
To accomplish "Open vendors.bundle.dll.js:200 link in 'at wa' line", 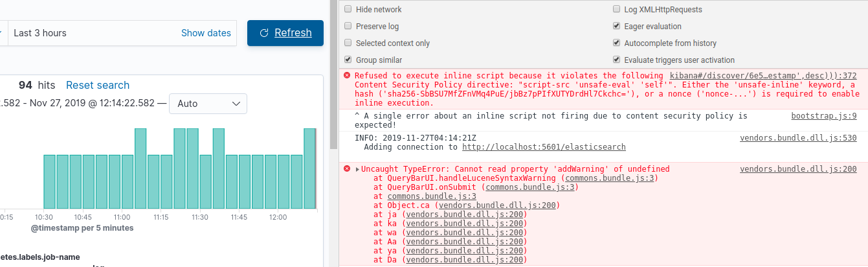I will pyautogui.click(x=464, y=233).
